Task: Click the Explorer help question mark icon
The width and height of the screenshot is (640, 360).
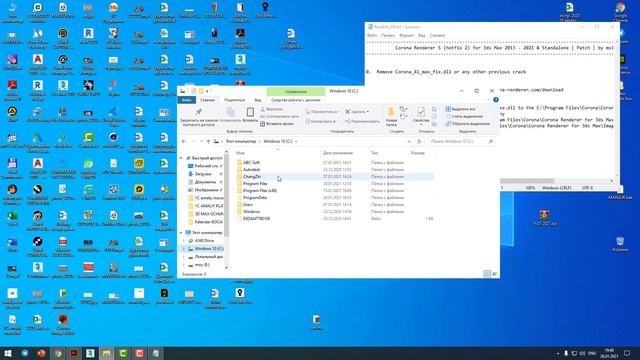Action: point(496,100)
